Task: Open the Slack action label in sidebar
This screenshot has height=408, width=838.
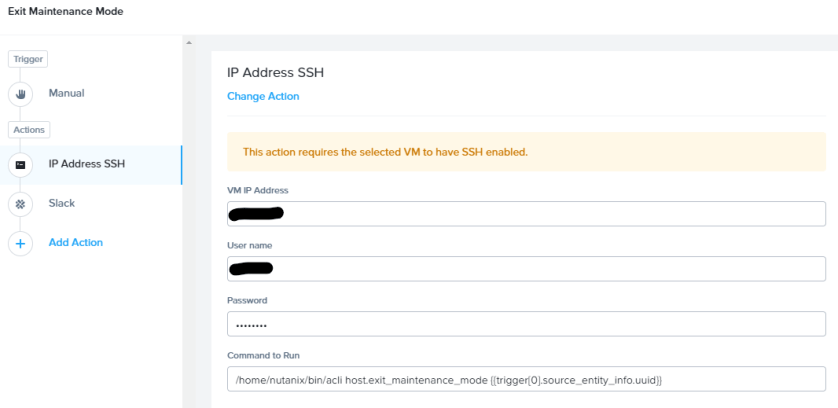Action: tap(62, 203)
